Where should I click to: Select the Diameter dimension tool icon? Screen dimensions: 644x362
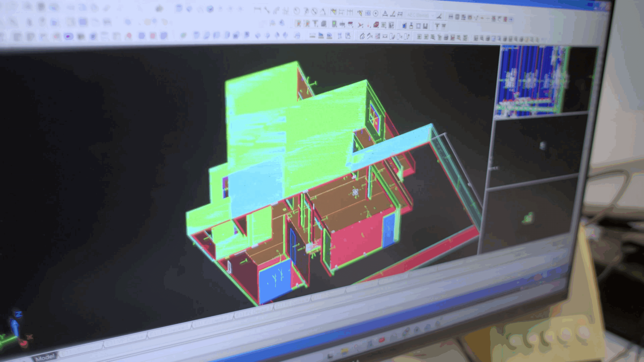click(x=314, y=12)
